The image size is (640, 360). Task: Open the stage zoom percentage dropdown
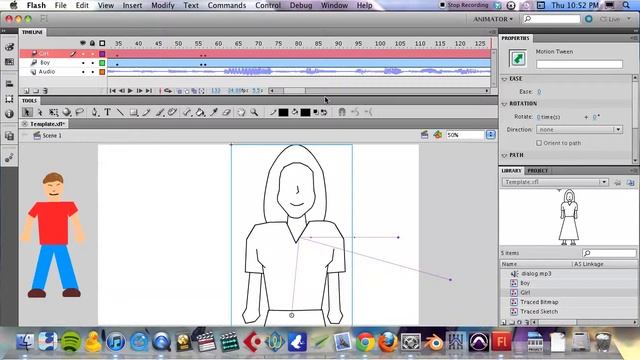(491, 135)
